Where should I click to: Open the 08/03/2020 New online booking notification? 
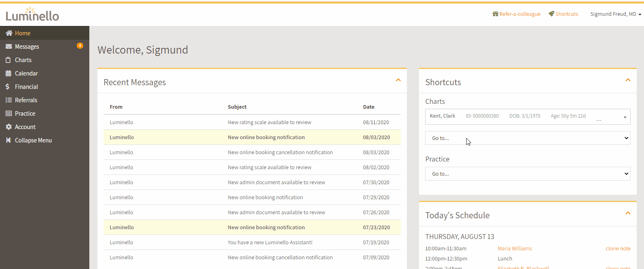(252, 137)
